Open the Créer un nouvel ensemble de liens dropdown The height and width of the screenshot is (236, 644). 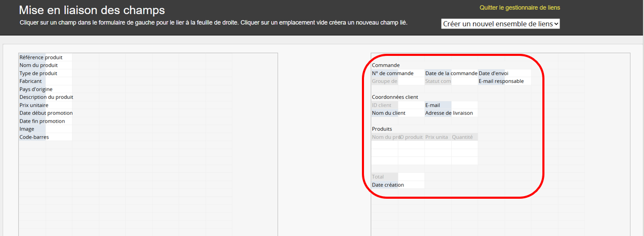tap(500, 24)
